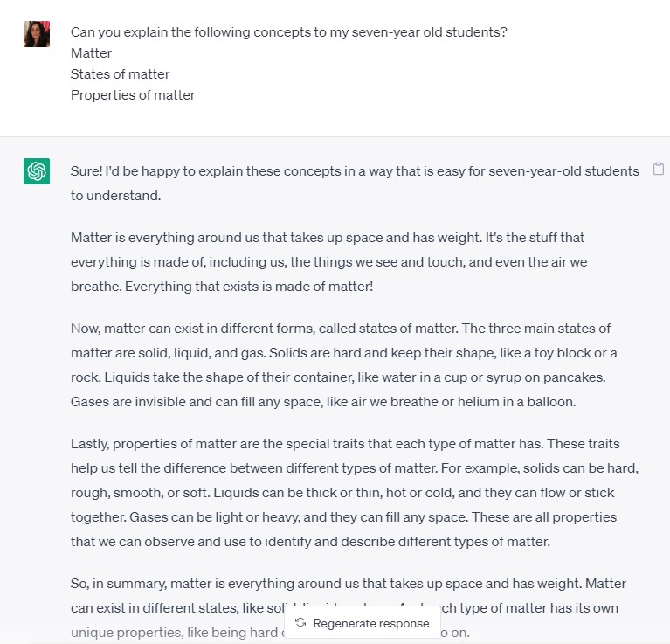
Task: Click the sentence "Gases are invisible and can fill"
Action: point(323,402)
